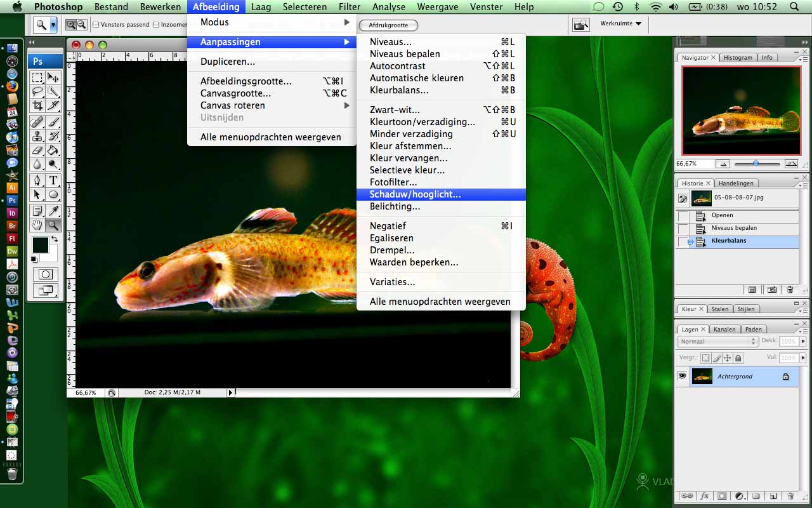This screenshot has width=812, height=508.
Task: Set history brush source at Kleurbalans
Action: point(683,242)
